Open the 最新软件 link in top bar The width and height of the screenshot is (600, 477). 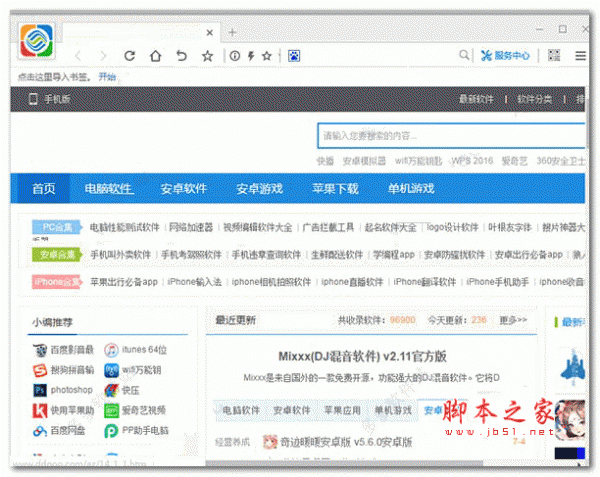(476, 99)
